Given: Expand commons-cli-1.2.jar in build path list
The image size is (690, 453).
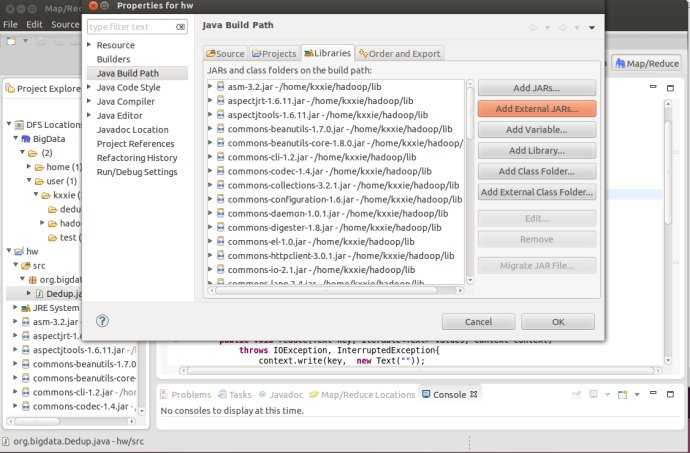Looking at the screenshot, I should pos(210,157).
